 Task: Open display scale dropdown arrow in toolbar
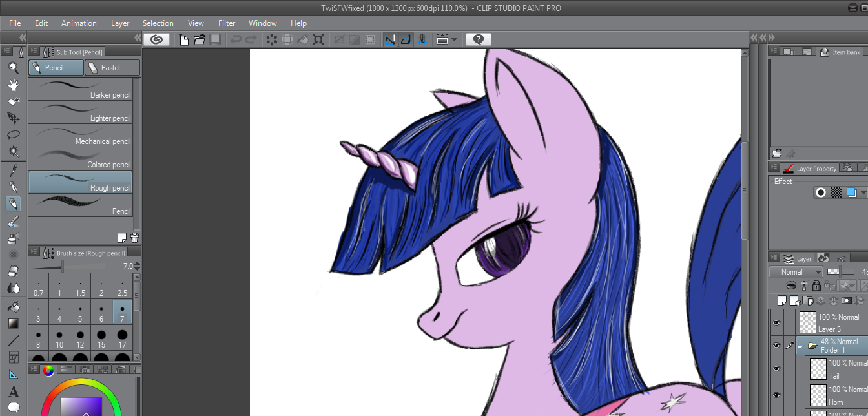(454, 39)
